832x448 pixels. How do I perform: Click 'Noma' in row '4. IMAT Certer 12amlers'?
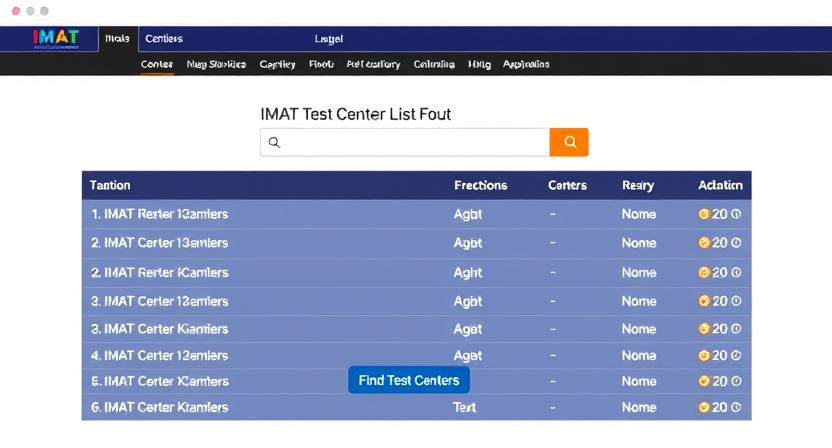pos(639,355)
